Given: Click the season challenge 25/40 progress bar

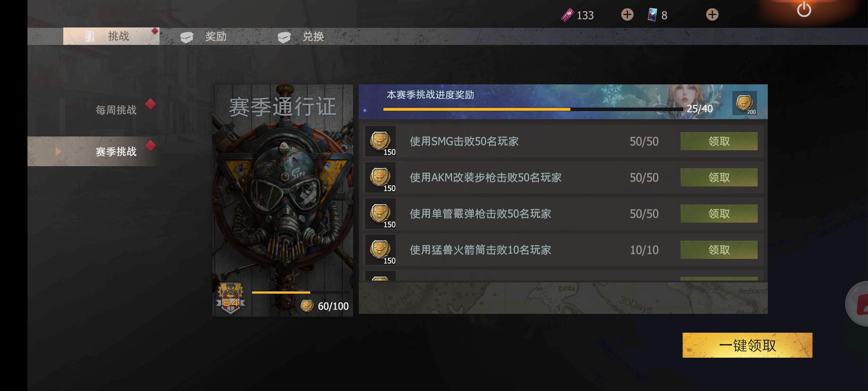Looking at the screenshot, I should 533,109.
